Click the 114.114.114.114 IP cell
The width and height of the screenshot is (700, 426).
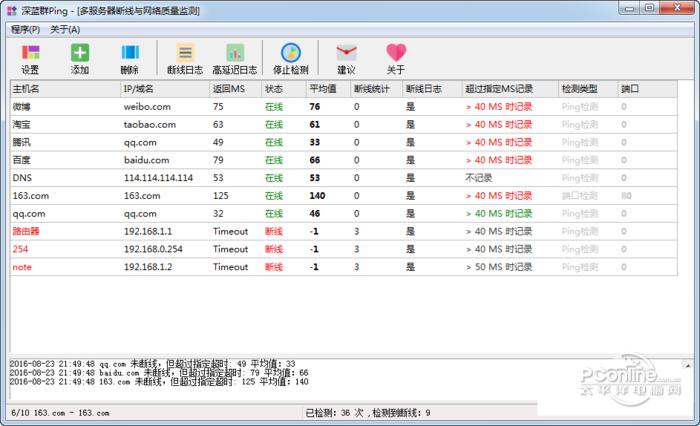click(158, 178)
